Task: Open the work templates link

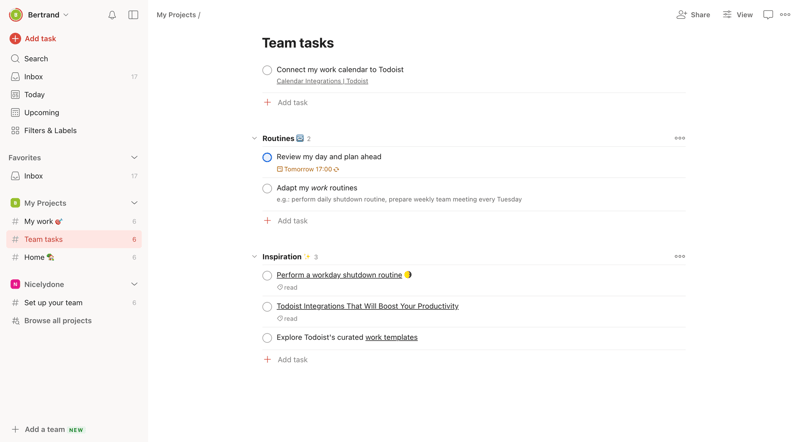Action: 391,337
